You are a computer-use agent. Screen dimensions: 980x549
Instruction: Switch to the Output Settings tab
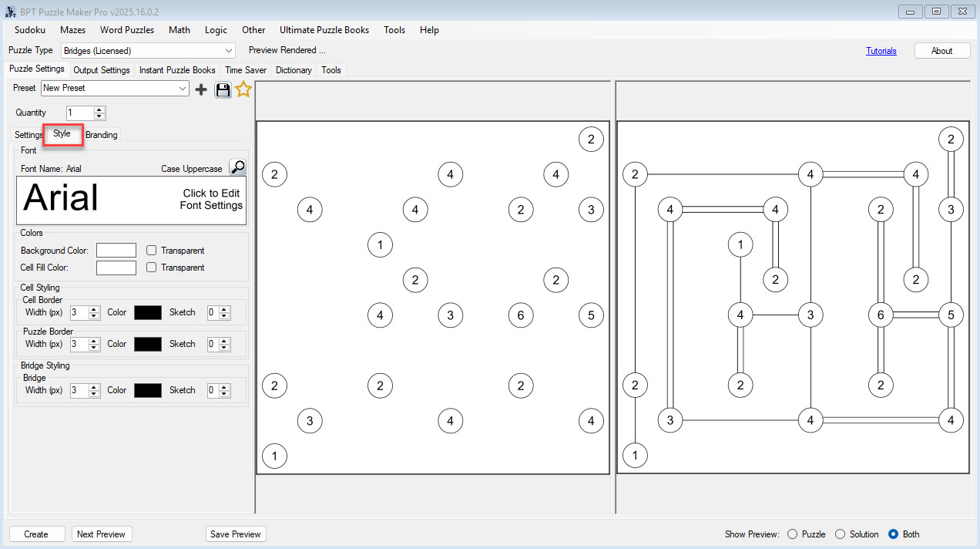tap(101, 69)
